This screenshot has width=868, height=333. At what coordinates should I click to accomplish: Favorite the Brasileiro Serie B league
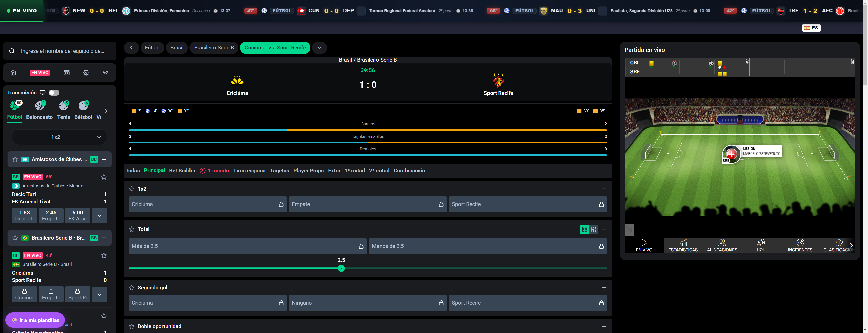[x=15, y=238]
